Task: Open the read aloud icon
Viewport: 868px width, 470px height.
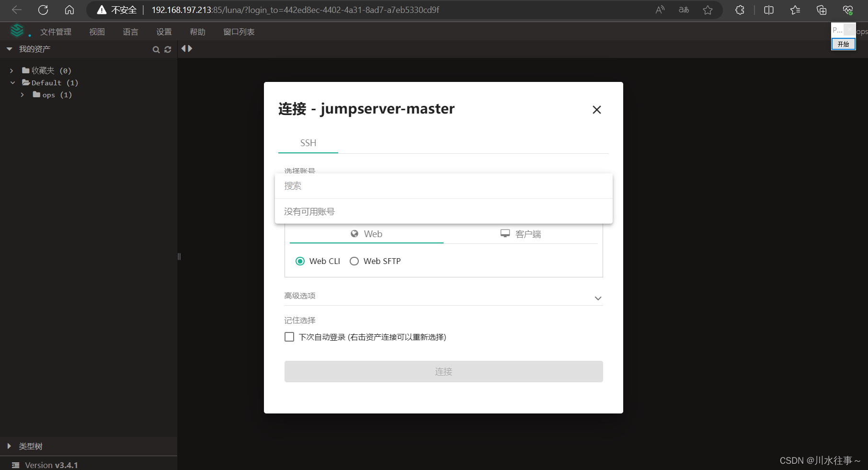Action: point(660,10)
